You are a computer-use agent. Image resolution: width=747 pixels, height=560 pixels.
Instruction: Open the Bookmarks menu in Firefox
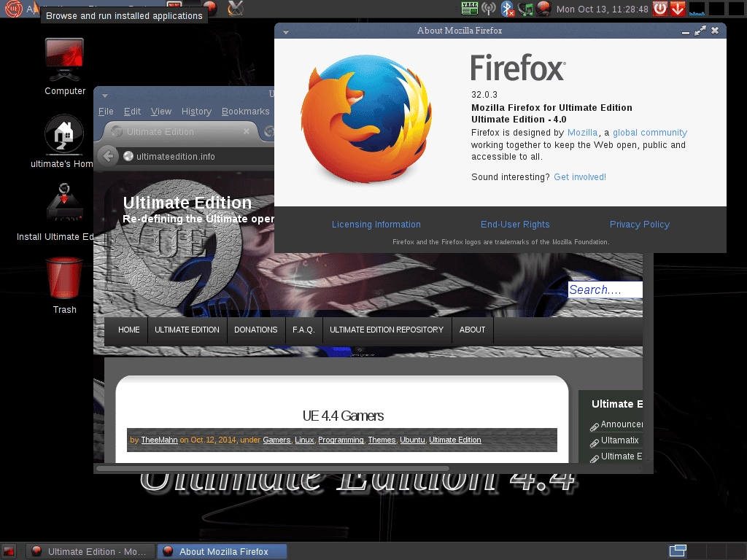point(245,112)
